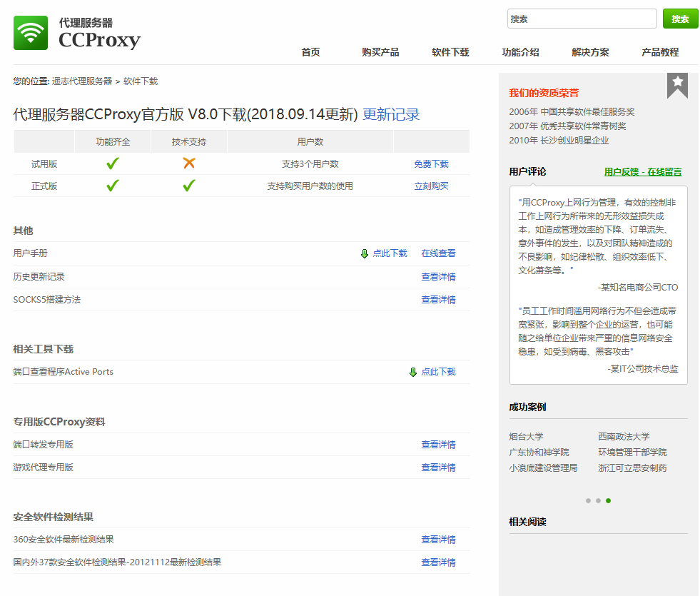Click the 用户手册 row text
Screen dimensions: 700x596
(x=31, y=253)
